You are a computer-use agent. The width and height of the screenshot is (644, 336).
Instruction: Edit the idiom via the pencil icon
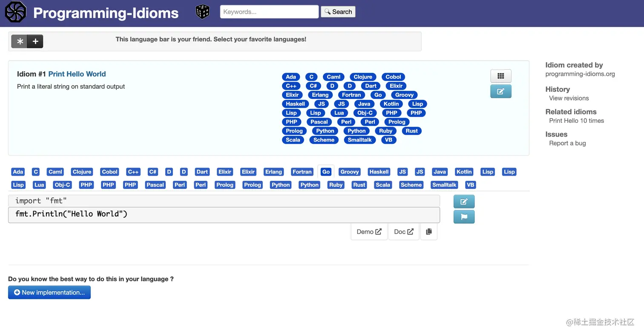point(501,91)
